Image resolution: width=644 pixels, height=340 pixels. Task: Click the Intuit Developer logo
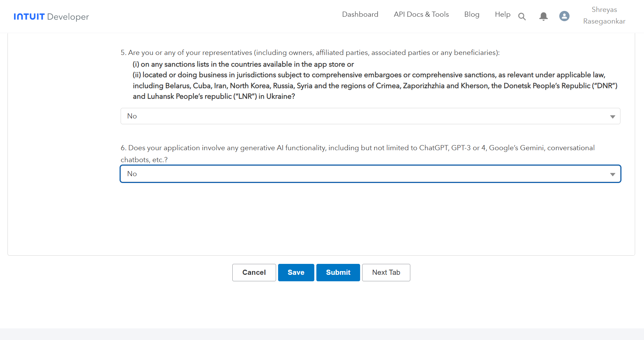[51, 17]
